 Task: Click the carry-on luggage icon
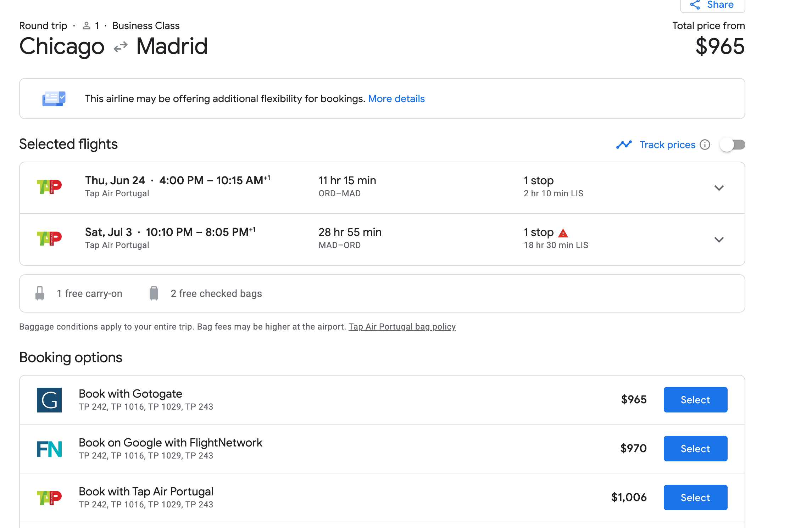(40, 293)
